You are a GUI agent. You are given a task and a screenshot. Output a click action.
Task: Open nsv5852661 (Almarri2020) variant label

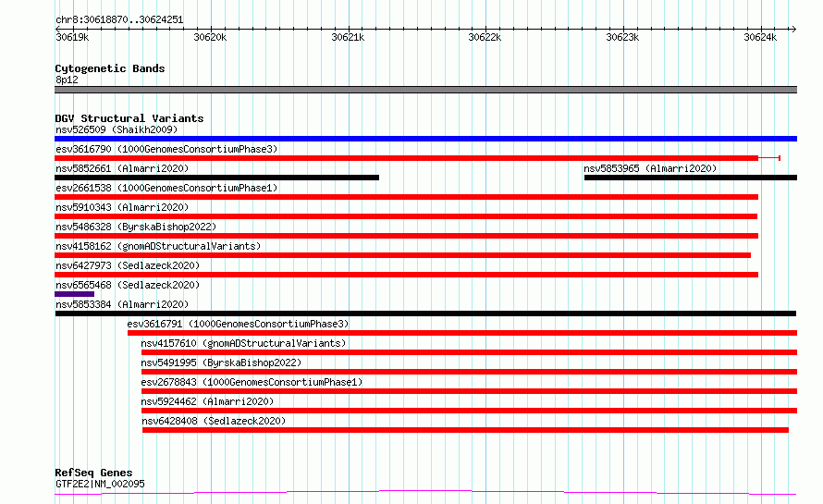tap(122, 168)
